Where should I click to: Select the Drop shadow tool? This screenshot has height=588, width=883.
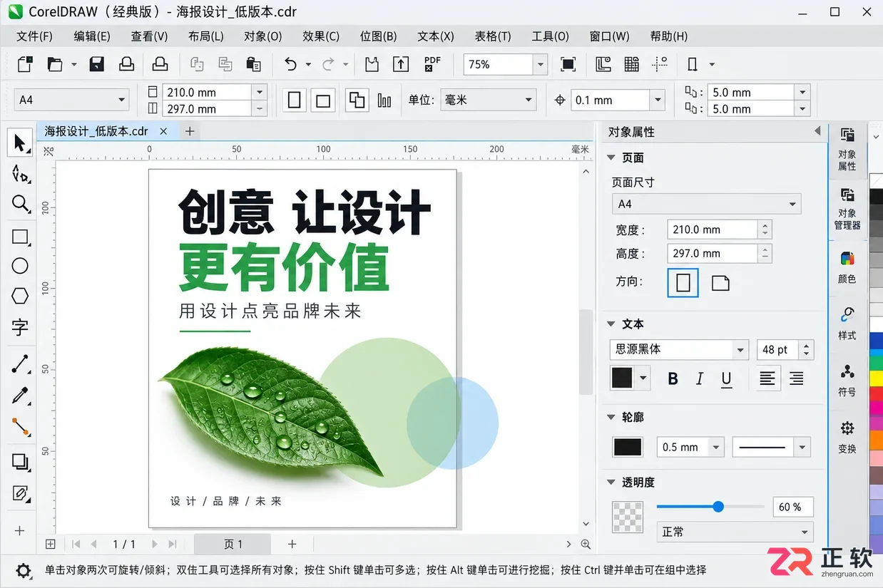20,463
